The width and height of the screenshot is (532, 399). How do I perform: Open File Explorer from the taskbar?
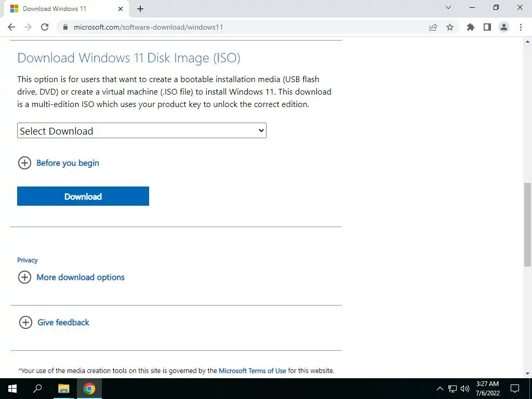63,389
